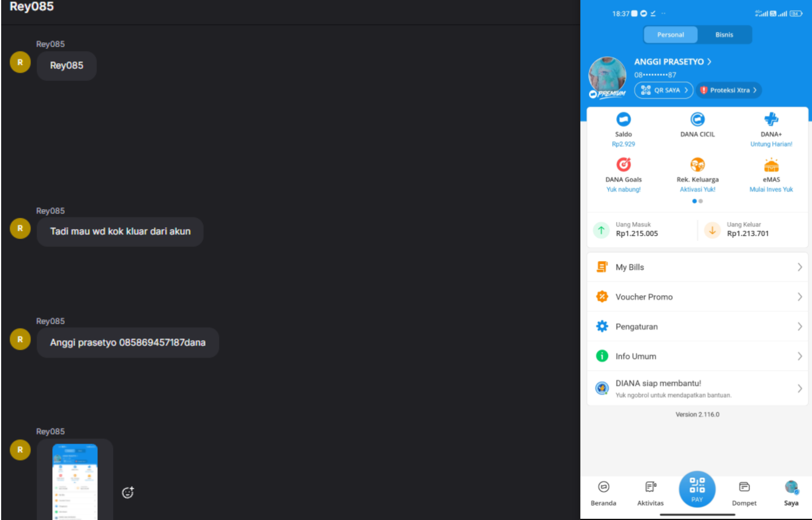Click the 18:37 clock in phone status bar

(620, 13)
